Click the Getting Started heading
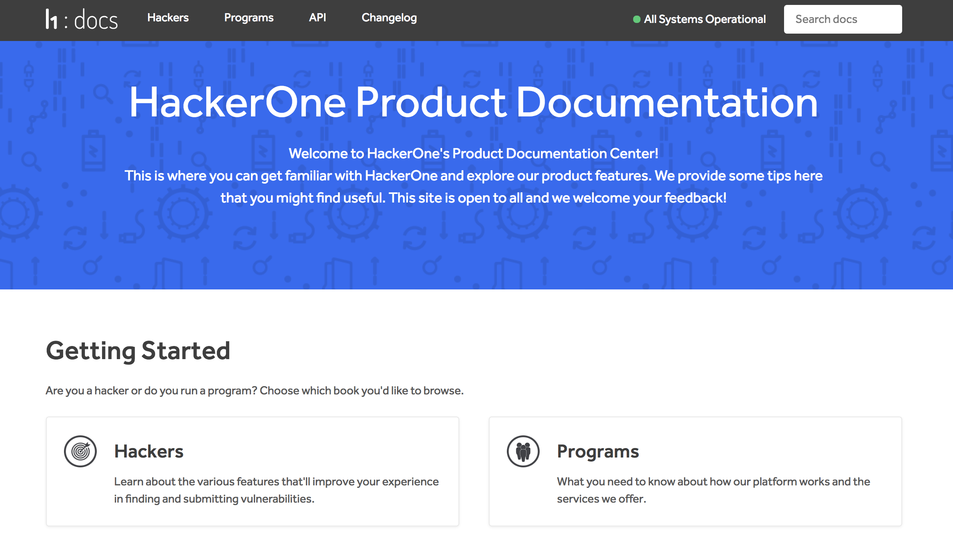 (x=138, y=351)
